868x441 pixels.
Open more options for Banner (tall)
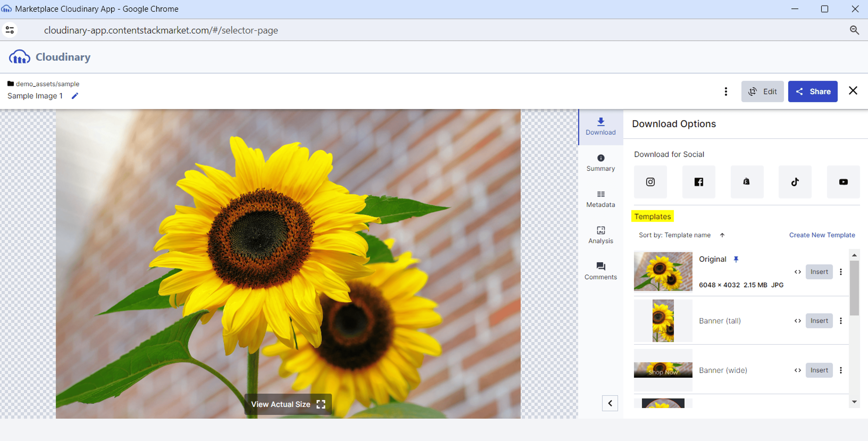(841, 321)
